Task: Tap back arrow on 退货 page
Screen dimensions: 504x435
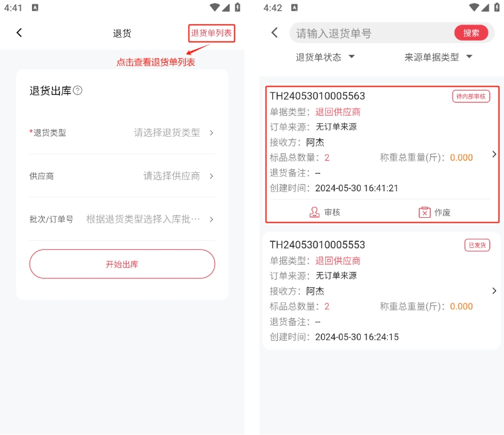Action: tap(19, 33)
